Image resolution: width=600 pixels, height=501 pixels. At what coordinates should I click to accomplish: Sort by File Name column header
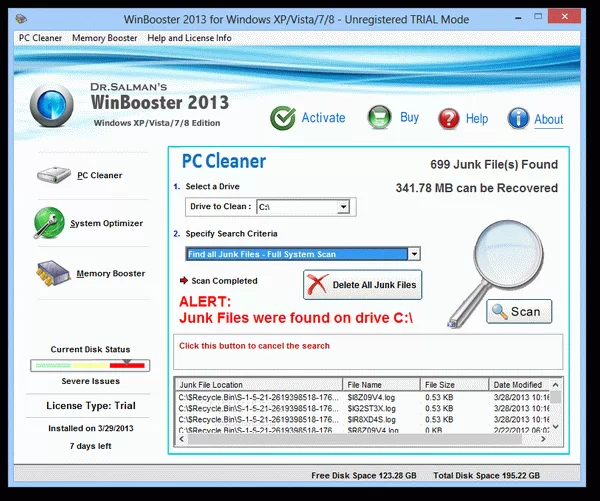pos(382,385)
